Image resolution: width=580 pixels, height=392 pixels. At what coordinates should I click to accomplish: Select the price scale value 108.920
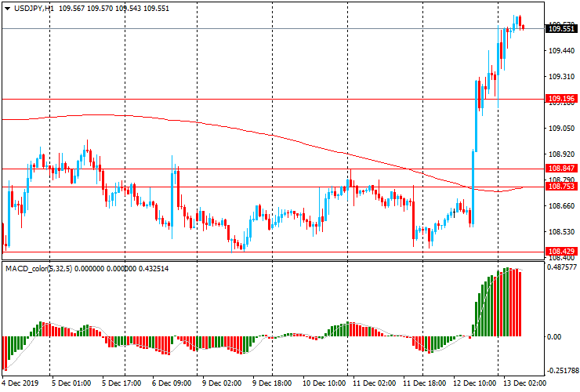pyautogui.click(x=561, y=154)
